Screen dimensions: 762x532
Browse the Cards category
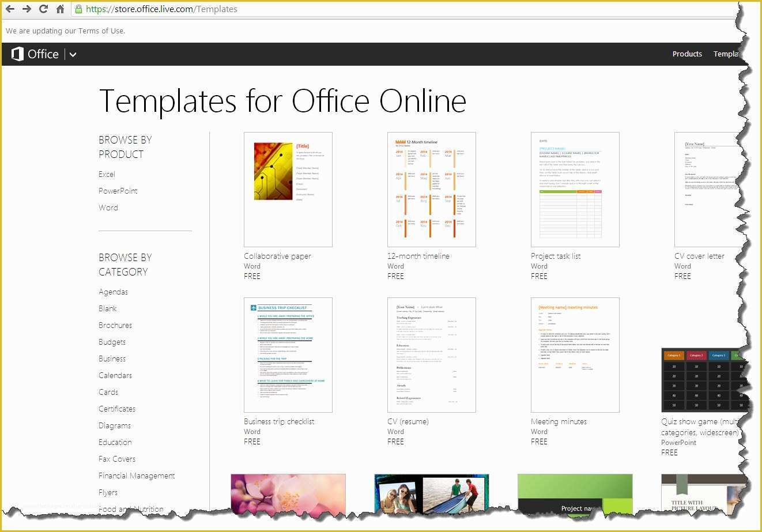108,392
